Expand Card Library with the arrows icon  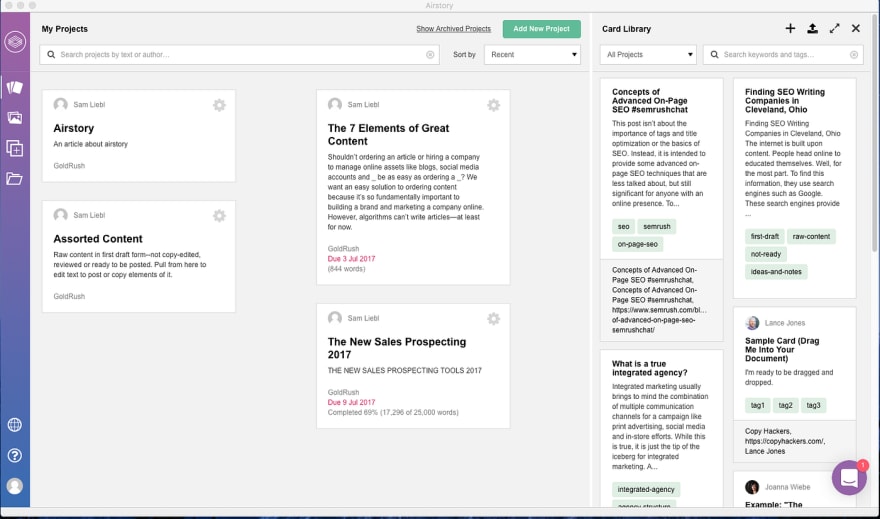point(835,29)
